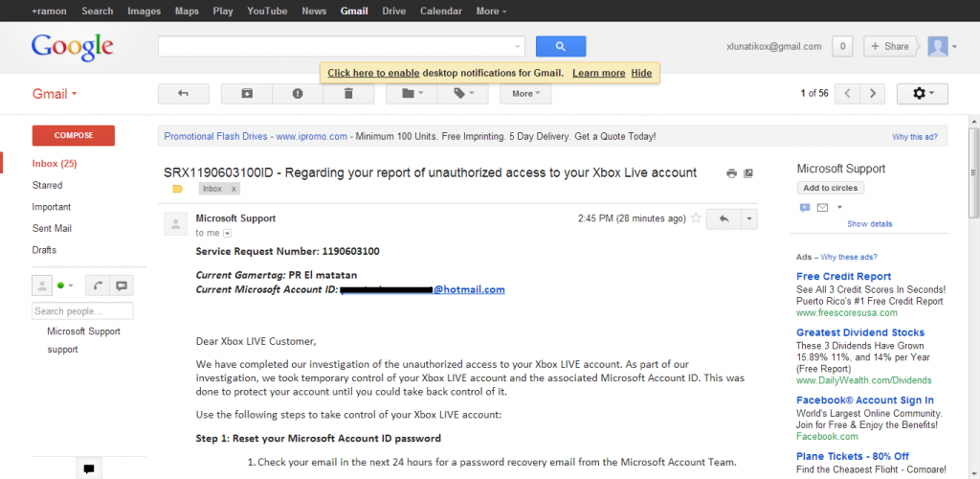Open the Inbox (25) folder

click(x=55, y=164)
